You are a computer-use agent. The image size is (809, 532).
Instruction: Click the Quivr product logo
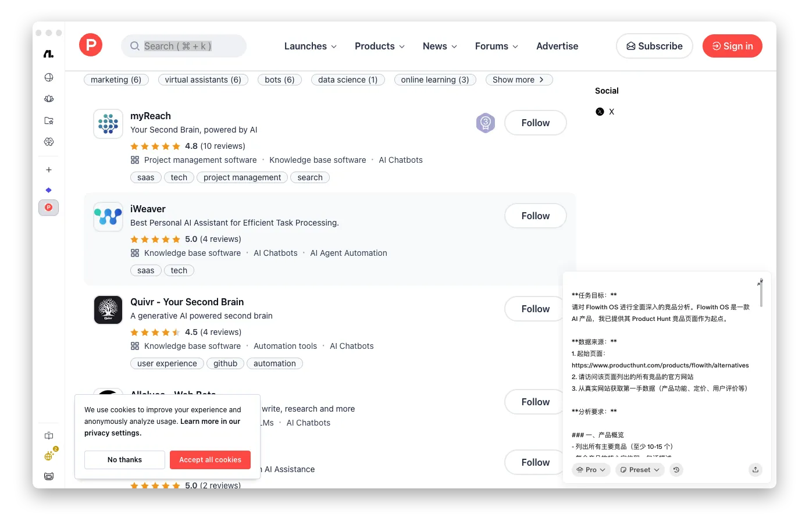(x=108, y=310)
